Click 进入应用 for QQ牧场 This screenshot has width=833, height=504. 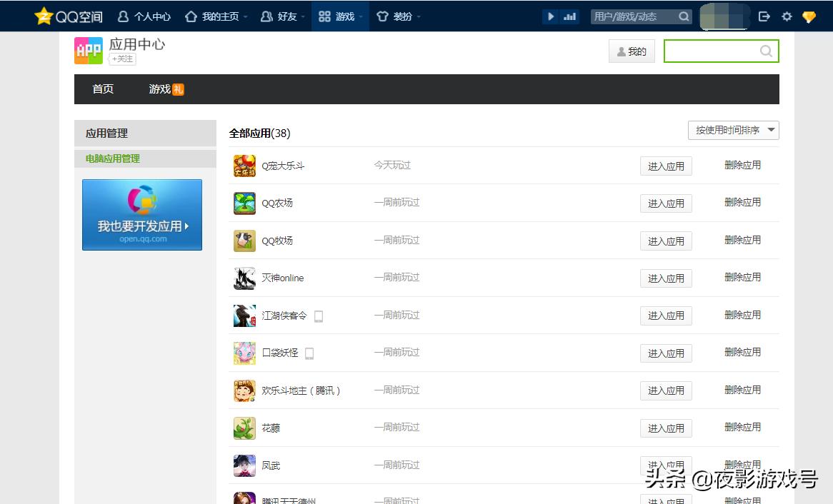[666, 241]
